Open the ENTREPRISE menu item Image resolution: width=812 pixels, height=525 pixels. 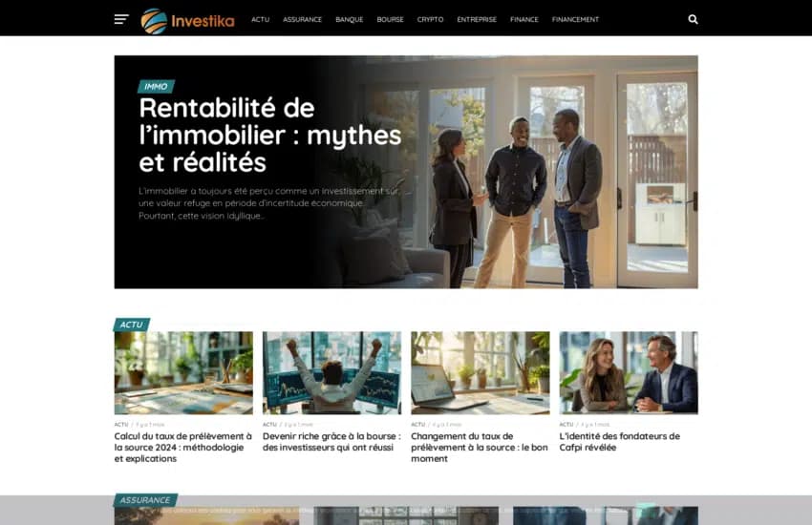pyautogui.click(x=477, y=20)
